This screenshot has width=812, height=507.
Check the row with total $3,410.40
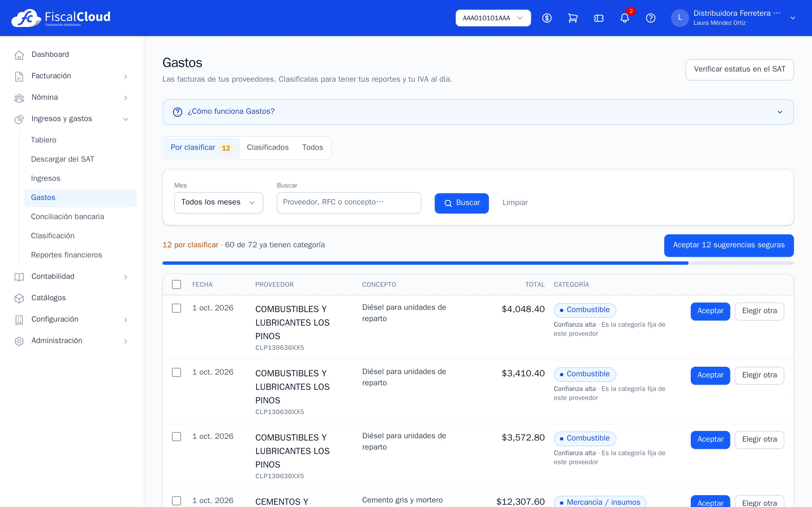click(x=176, y=372)
